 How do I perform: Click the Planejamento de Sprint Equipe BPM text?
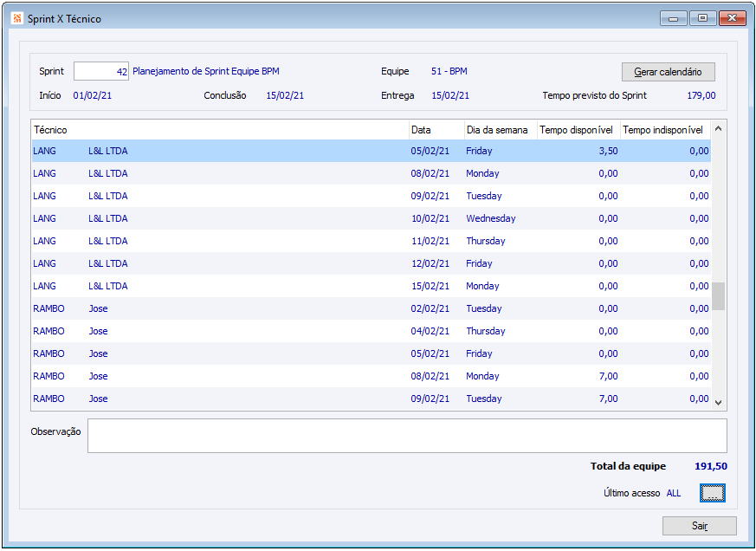point(206,71)
